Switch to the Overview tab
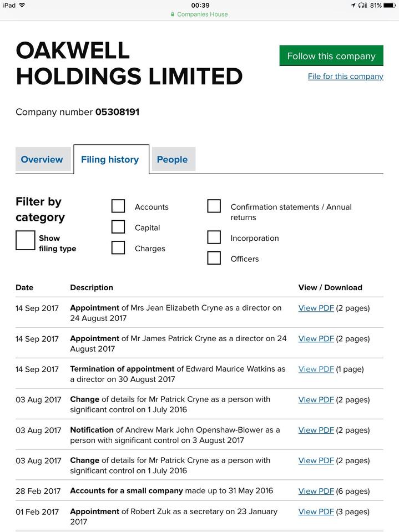 tap(42, 159)
